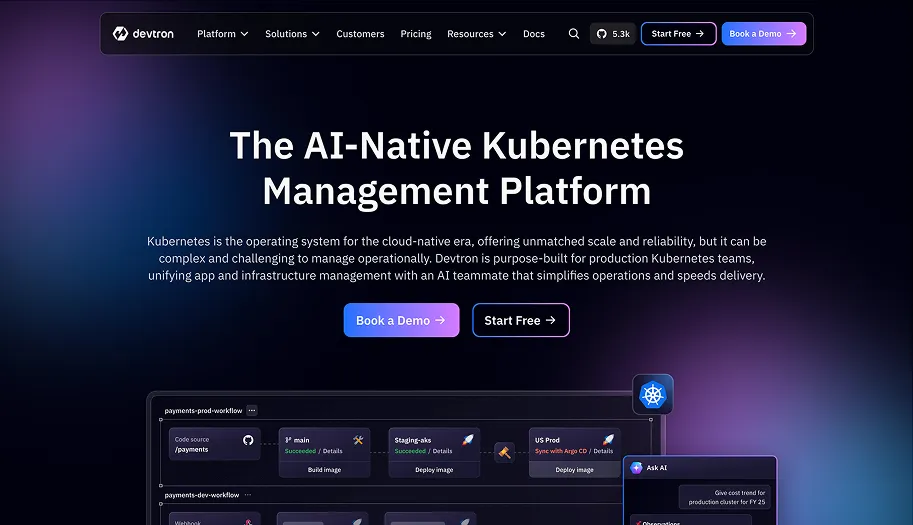Open the GitHub 5.3k stars badge

(x=613, y=34)
